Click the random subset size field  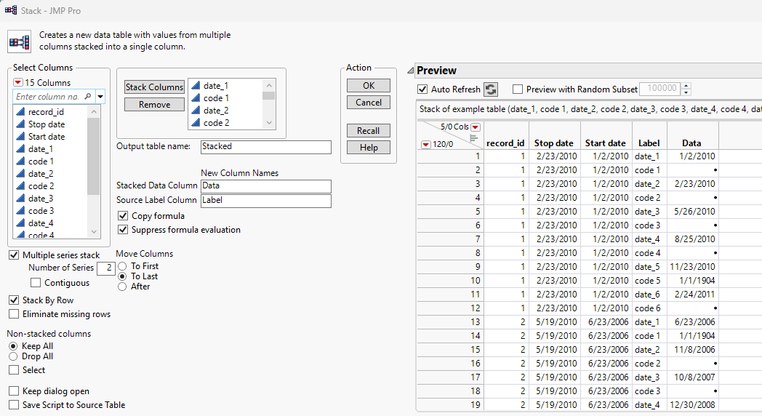[x=661, y=88]
